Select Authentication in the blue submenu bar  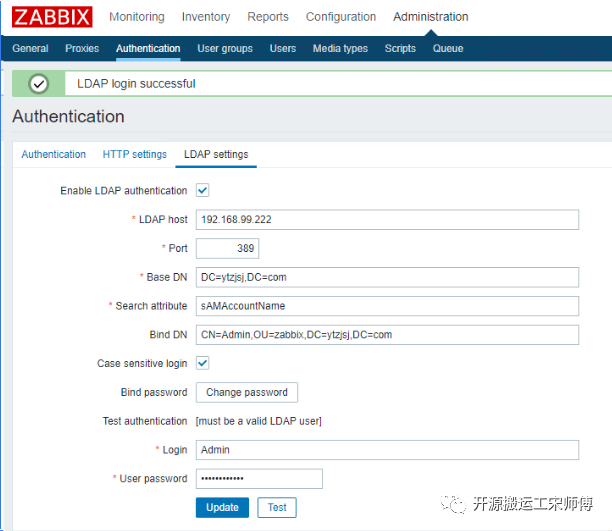click(x=148, y=48)
